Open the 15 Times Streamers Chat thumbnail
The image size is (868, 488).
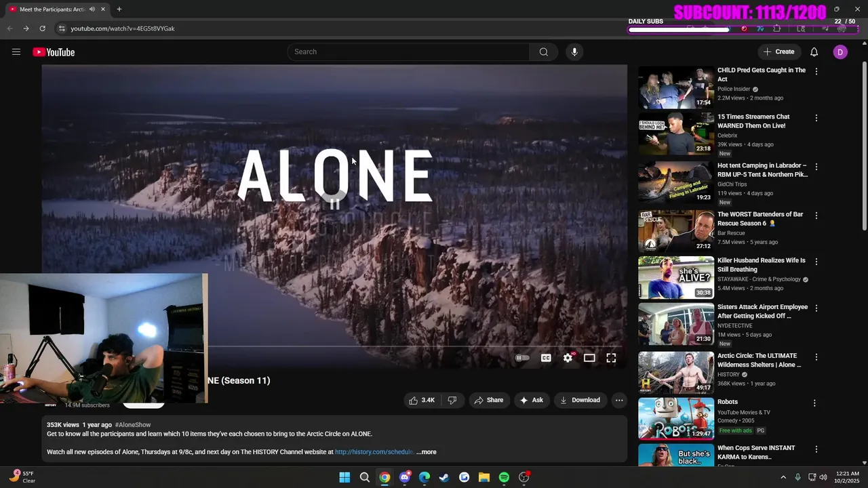pyautogui.click(x=676, y=134)
